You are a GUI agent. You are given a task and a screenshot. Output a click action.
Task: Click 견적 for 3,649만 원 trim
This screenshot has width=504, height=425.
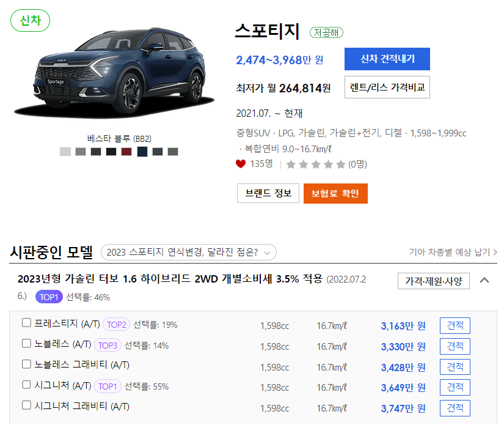455,387
